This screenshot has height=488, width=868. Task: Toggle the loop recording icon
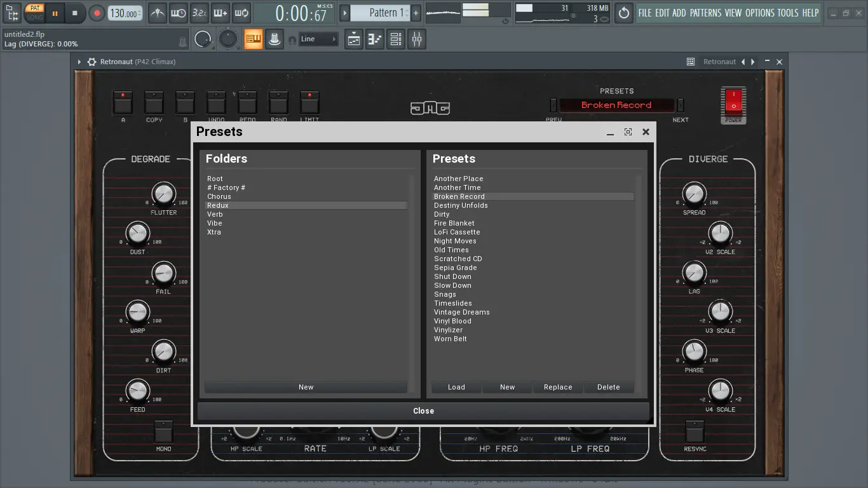[x=241, y=13]
